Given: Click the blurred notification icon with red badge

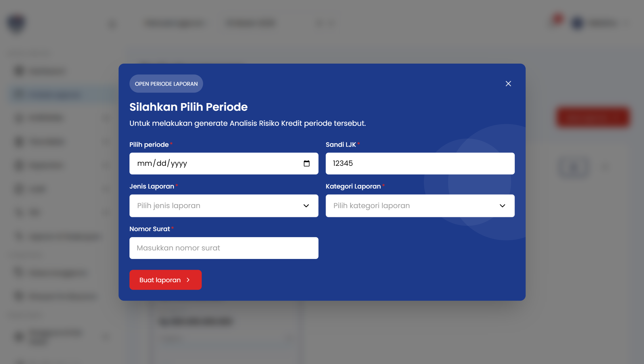Looking at the screenshot, I should [557, 20].
